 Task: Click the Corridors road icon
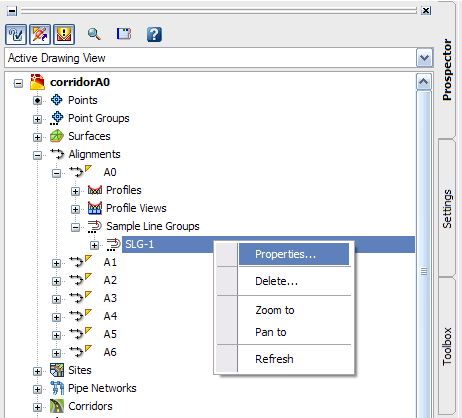click(x=57, y=406)
